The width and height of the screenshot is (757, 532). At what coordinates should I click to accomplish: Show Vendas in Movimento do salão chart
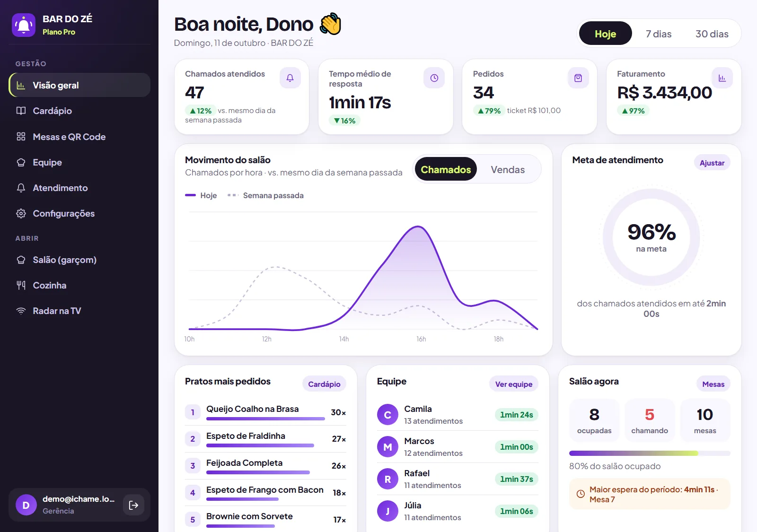coord(508,169)
